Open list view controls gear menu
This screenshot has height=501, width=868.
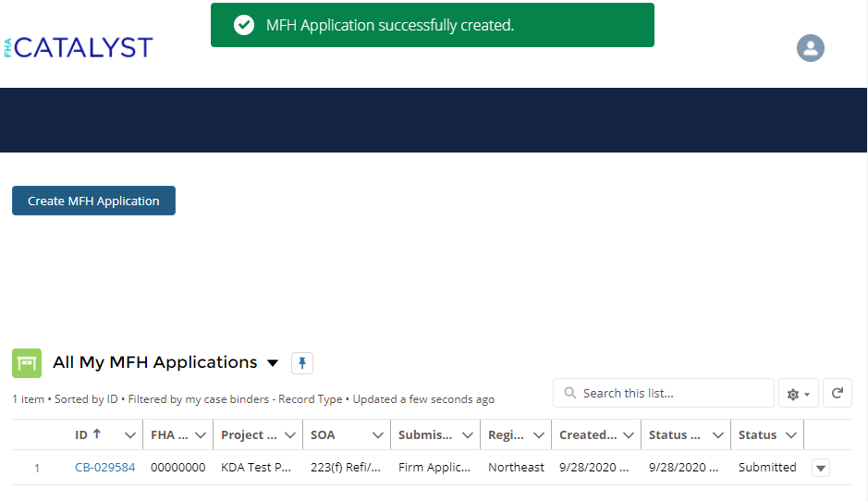pos(798,394)
